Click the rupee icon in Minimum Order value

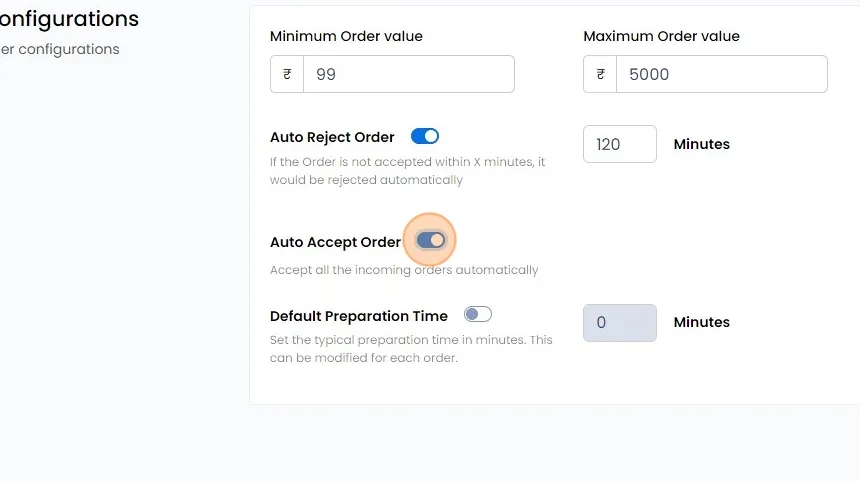(x=287, y=75)
